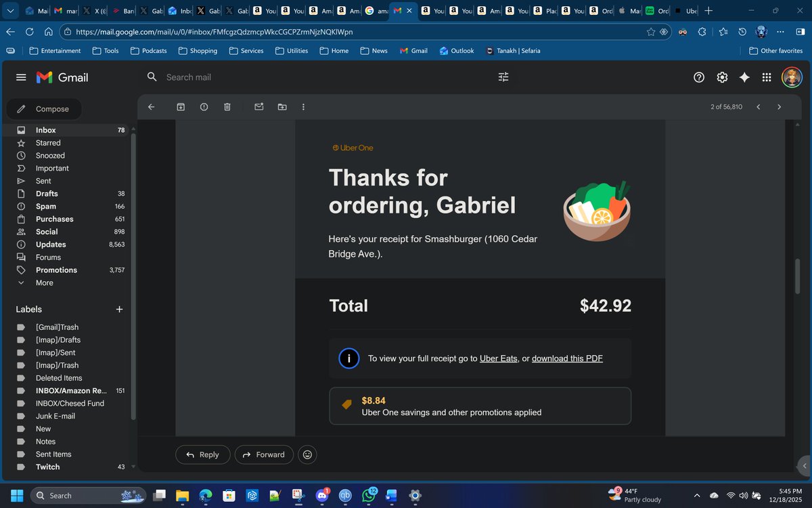This screenshot has width=812, height=508.
Task: Open the Uber Eats link
Action: [498, 358]
